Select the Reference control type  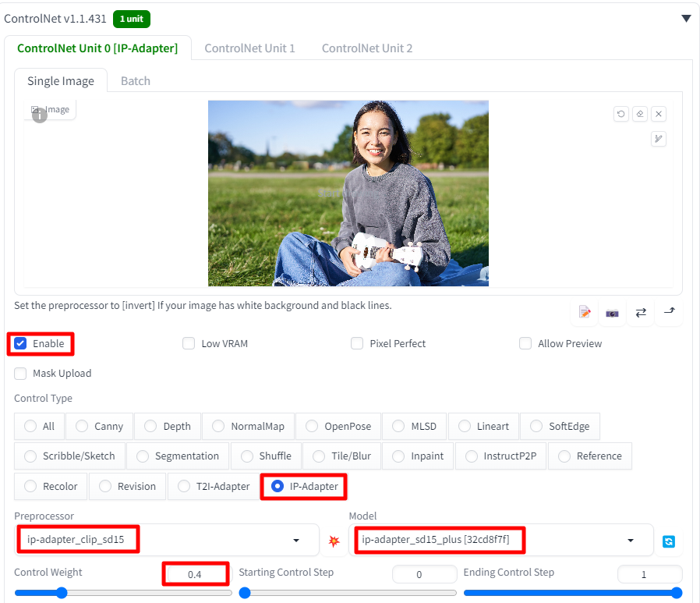pyautogui.click(x=590, y=456)
